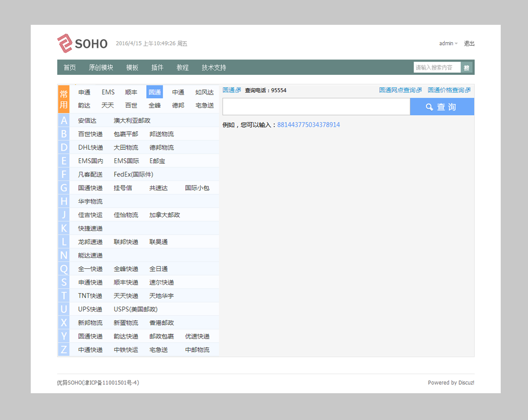The image size is (528, 420).
Task: Choose 香港邮政 courier
Action: [x=162, y=323]
